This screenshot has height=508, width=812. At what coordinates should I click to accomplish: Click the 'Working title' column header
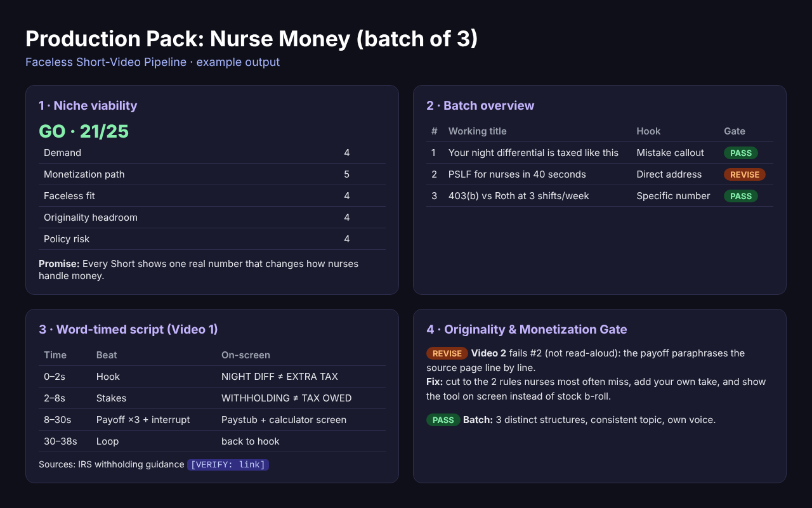(x=478, y=131)
